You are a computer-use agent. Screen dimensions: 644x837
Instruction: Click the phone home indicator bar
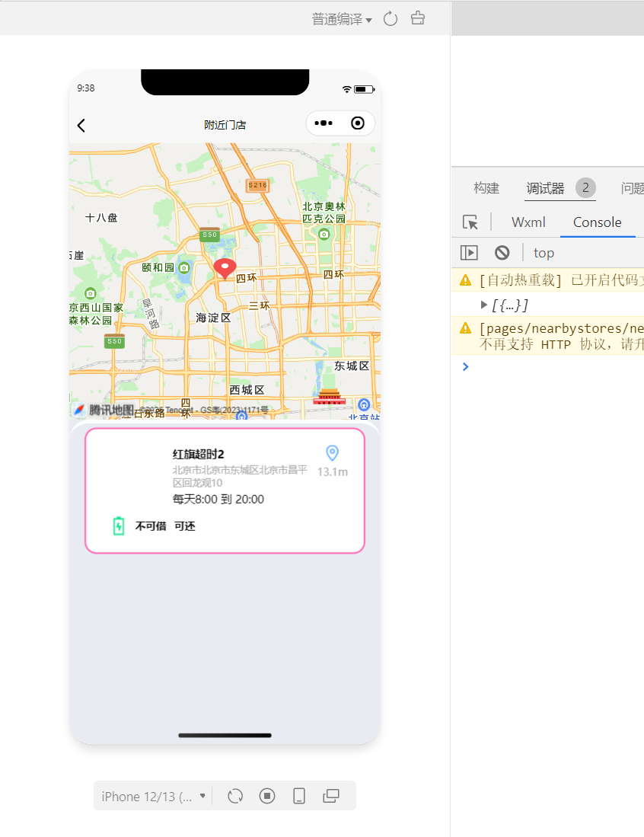pyautogui.click(x=225, y=735)
